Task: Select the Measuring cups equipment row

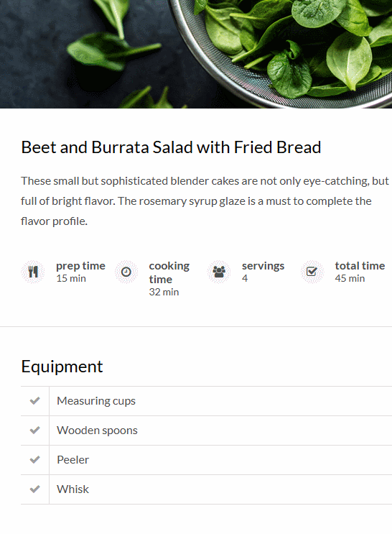Action: (x=206, y=401)
